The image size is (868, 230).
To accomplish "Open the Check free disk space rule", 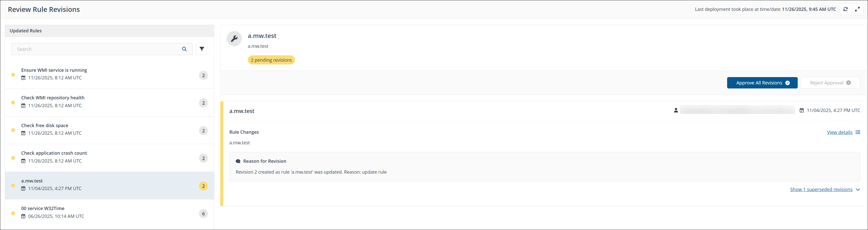I will point(45,126).
